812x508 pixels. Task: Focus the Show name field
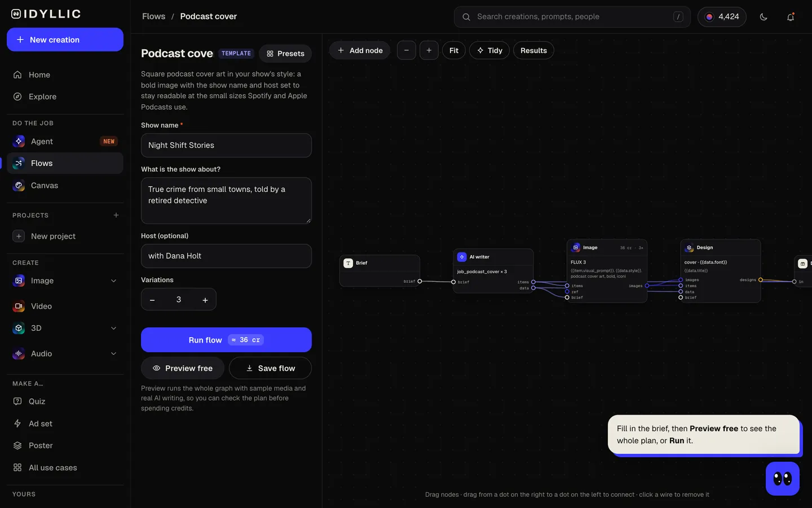[x=226, y=145]
